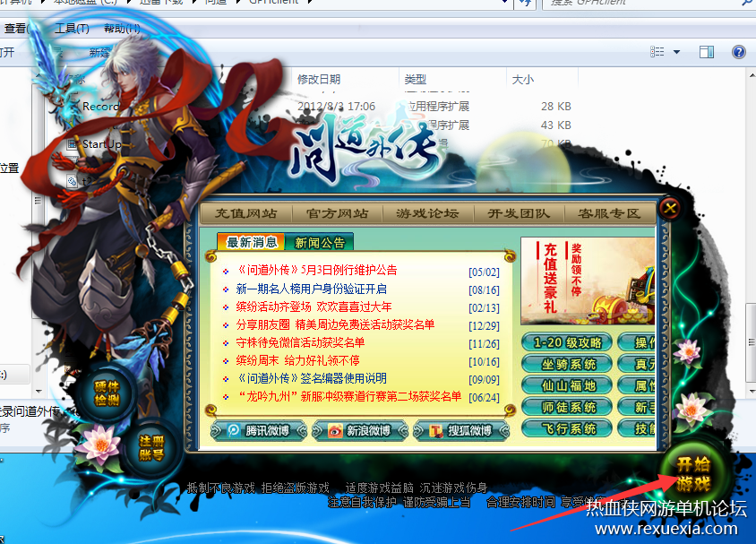The image size is (756, 544).
Task: Click the [05/02] date of first news
Action: pos(484,272)
